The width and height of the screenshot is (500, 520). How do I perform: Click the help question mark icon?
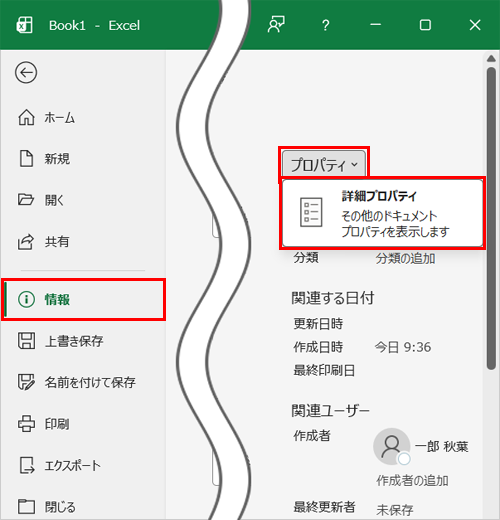click(326, 25)
